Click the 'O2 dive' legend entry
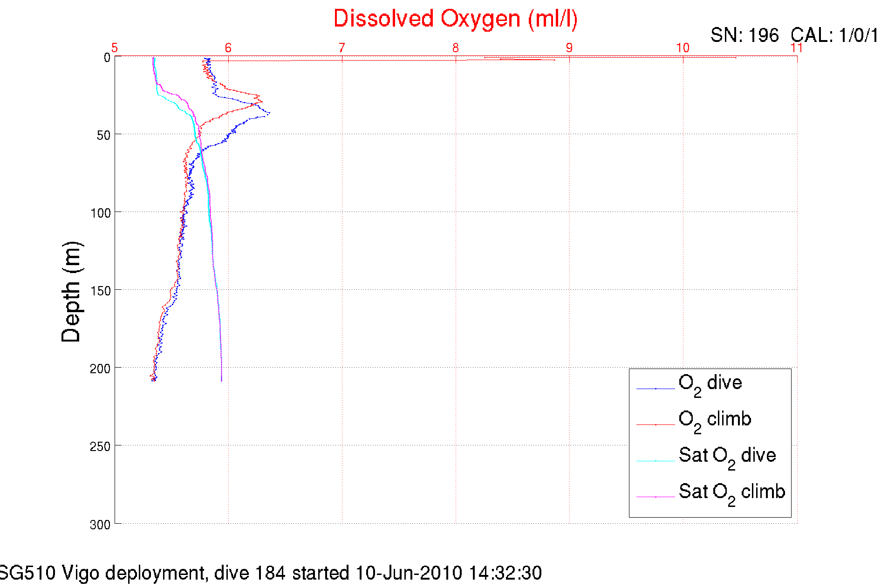Viewport: 881px width, 588px height. (x=710, y=385)
